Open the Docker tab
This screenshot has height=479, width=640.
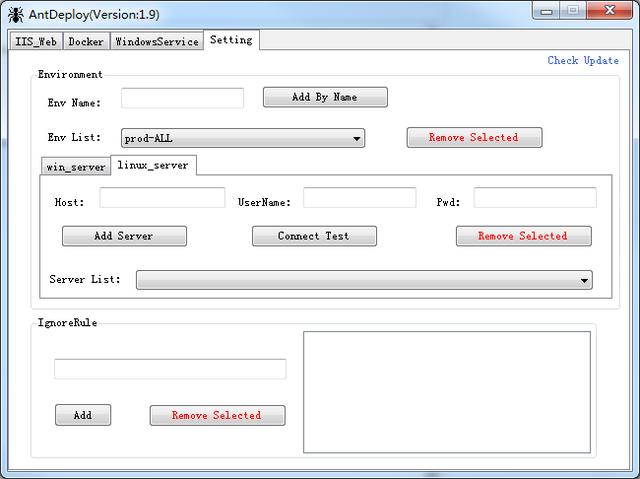(x=86, y=41)
